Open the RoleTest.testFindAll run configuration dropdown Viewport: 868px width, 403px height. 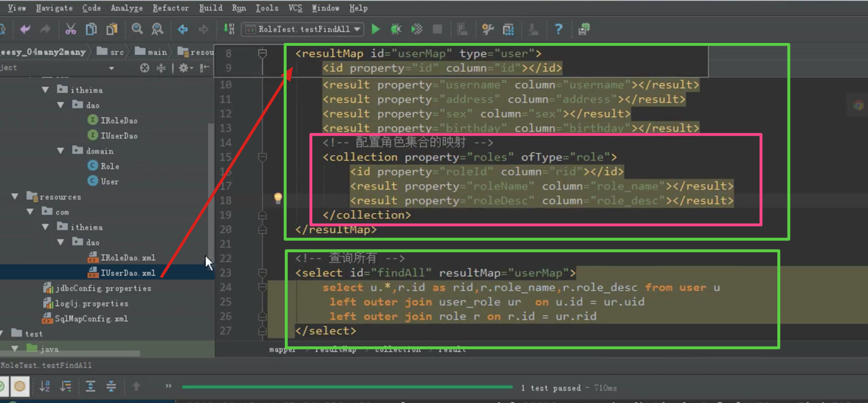[x=357, y=29]
